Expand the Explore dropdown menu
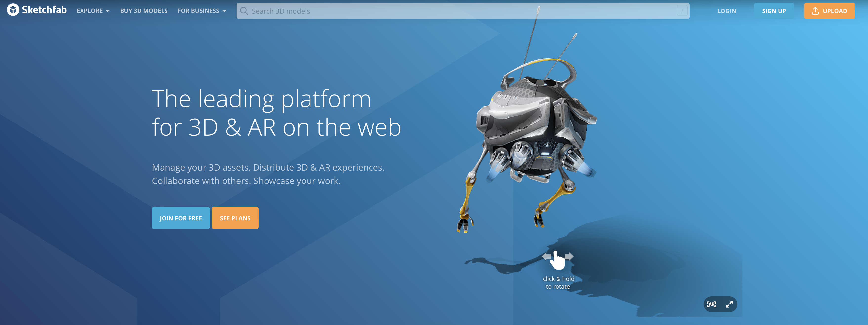This screenshot has width=868, height=325. [x=93, y=11]
